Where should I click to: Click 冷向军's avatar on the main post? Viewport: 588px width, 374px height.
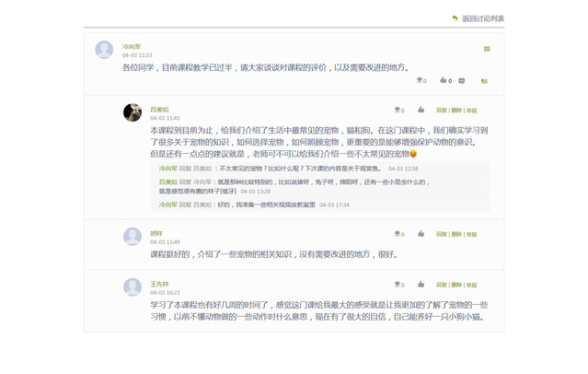pos(104,50)
